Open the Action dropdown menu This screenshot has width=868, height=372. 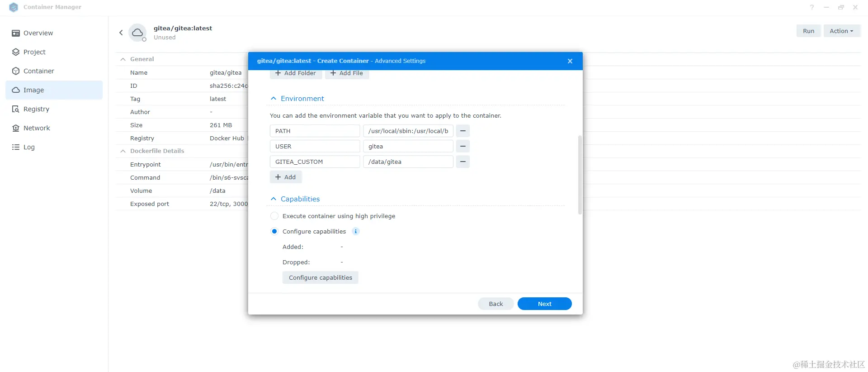(x=841, y=31)
